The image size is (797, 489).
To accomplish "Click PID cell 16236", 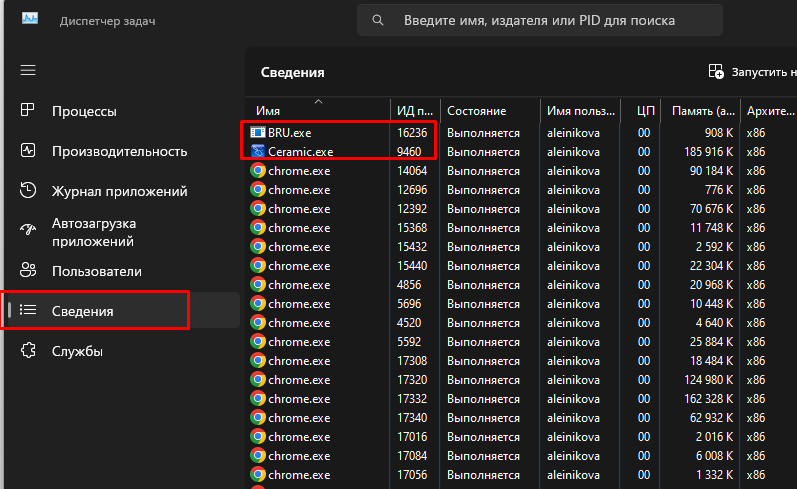I will pyautogui.click(x=412, y=133).
